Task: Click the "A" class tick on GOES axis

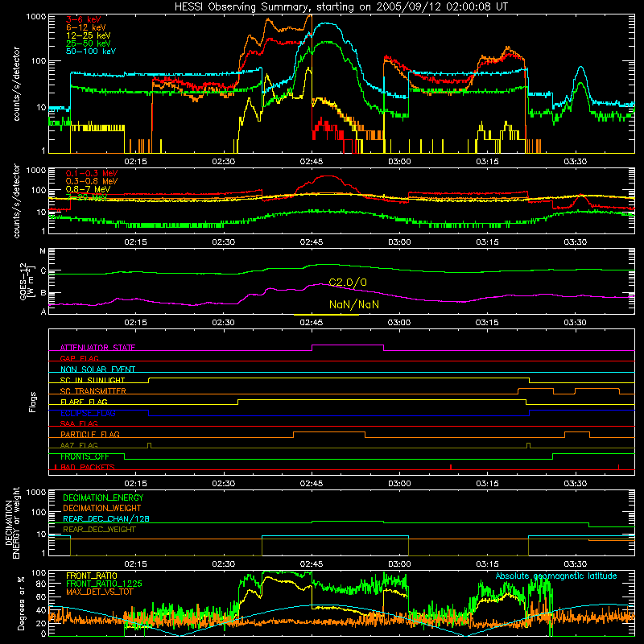Action: click(x=43, y=312)
